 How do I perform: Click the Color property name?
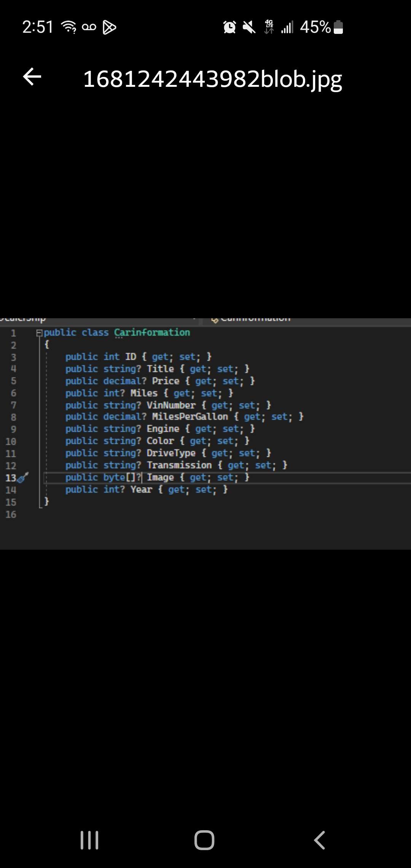click(x=160, y=441)
